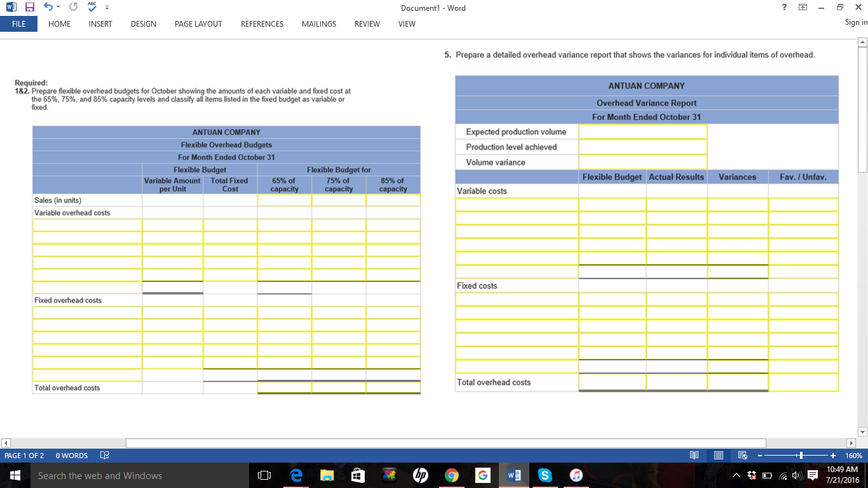Click the zoom out minus button
The width and height of the screenshot is (868, 488).
click(759, 456)
